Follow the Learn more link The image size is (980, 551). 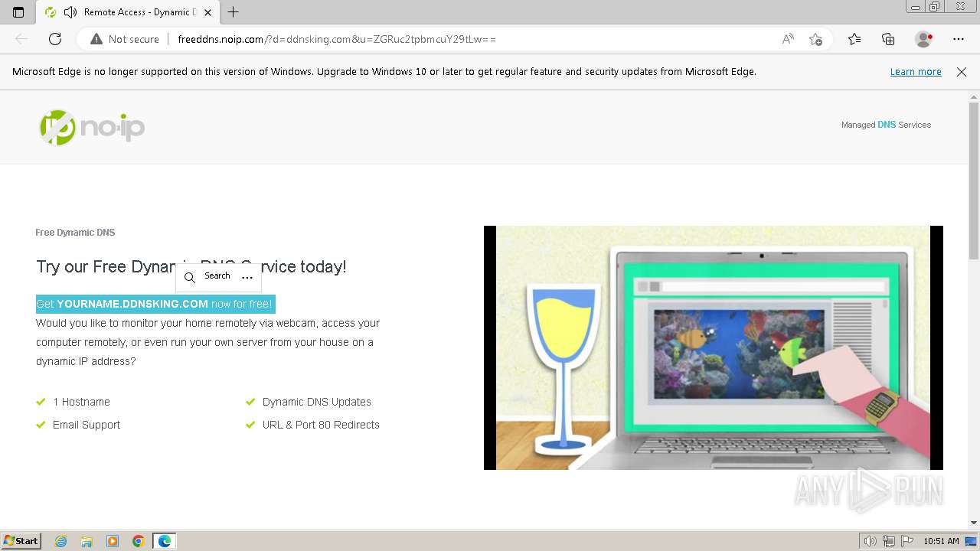916,71
